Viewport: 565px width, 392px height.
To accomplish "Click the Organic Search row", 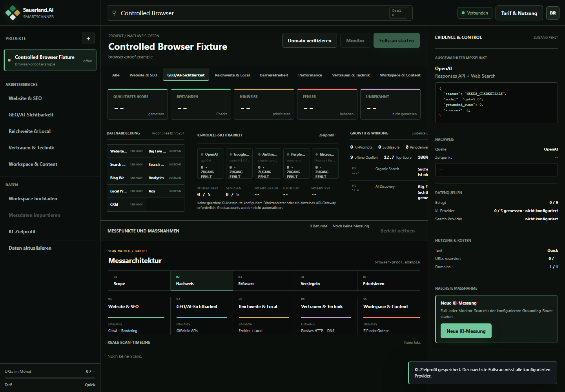I will click(x=389, y=171).
